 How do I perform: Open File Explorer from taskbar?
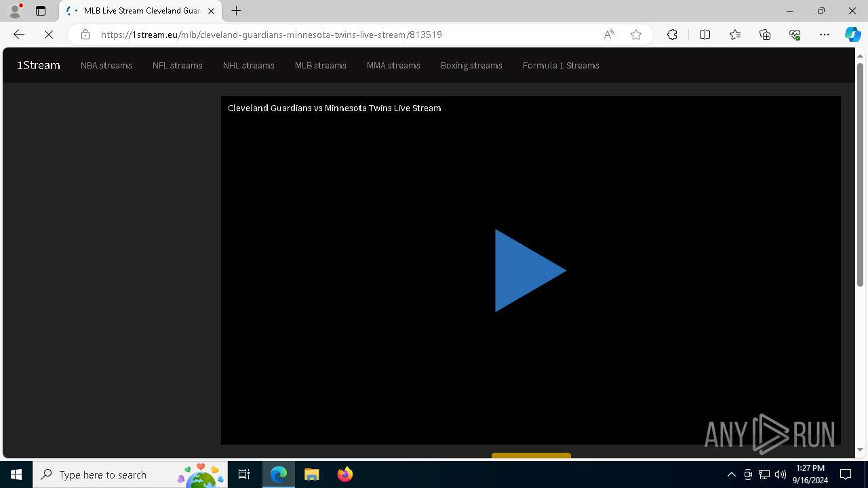[x=312, y=474]
